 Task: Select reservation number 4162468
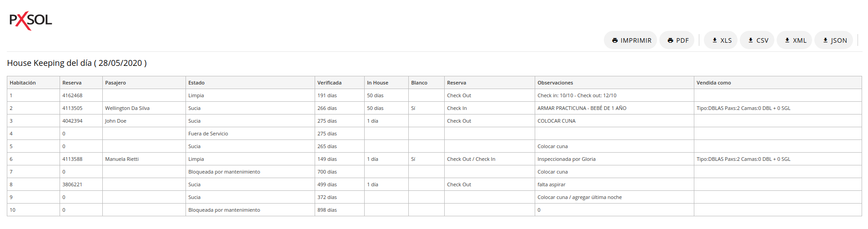[72, 95]
